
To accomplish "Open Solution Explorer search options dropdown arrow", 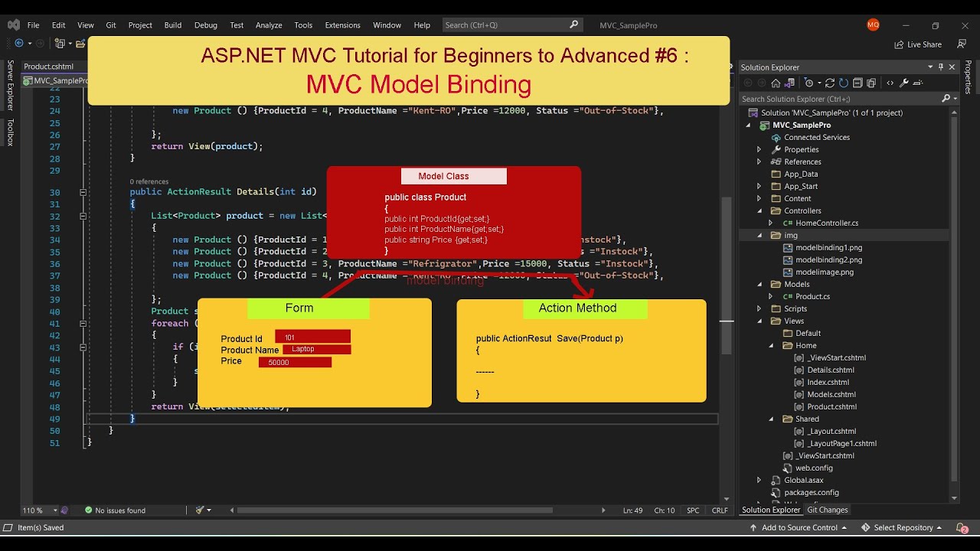I will [955, 99].
